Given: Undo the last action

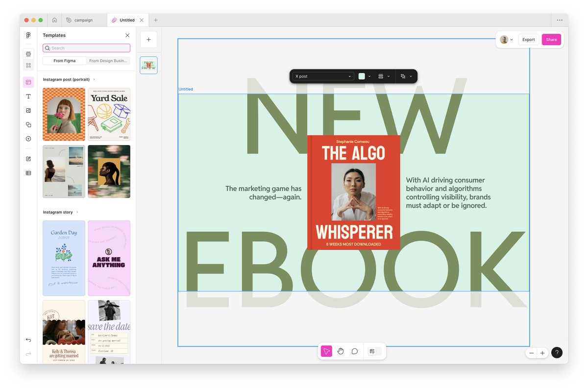Looking at the screenshot, I should pyautogui.click(x=28, y=340).
